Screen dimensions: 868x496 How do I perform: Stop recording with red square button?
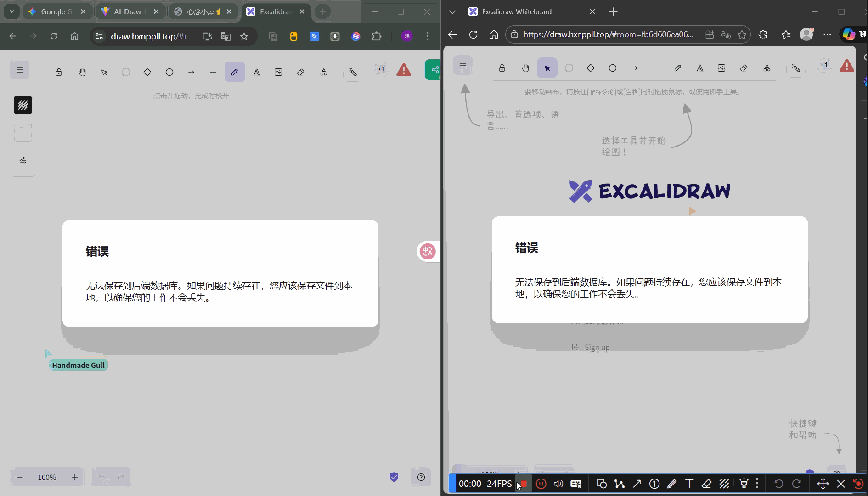pos(523,484)
